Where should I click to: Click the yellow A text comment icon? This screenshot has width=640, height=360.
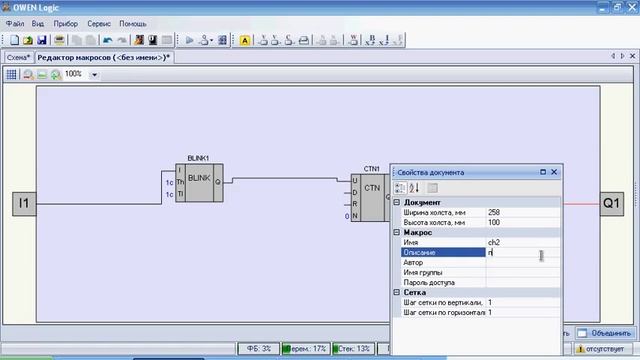coord(244,40)
